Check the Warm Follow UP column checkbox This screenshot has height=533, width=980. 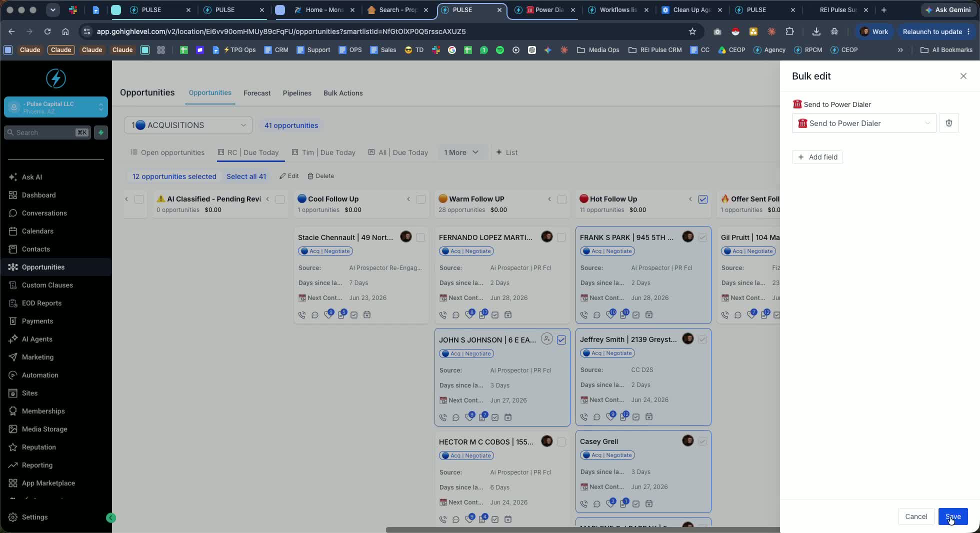(x=562, y=199)
